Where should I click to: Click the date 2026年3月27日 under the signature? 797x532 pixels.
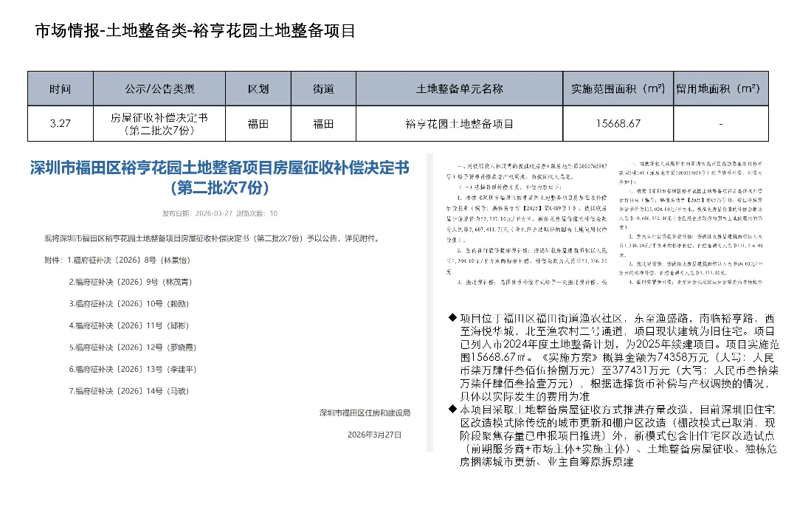click(x=375, y=435)
